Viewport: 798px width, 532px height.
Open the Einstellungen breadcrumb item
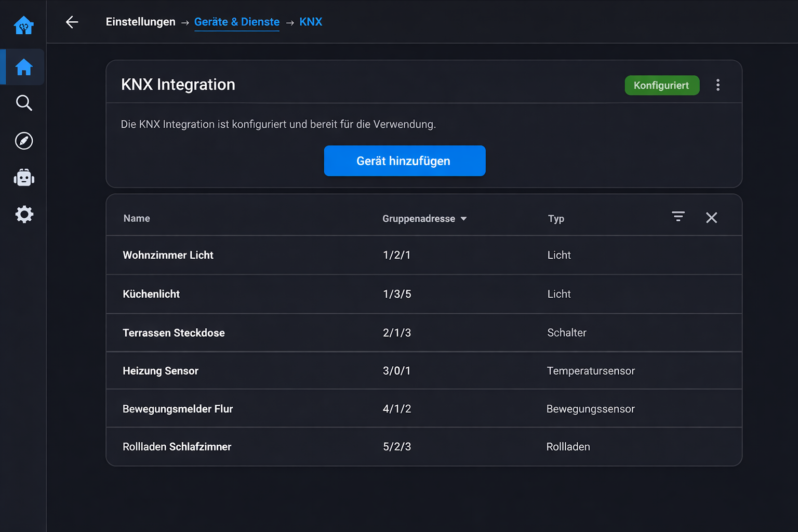(140, 22)
